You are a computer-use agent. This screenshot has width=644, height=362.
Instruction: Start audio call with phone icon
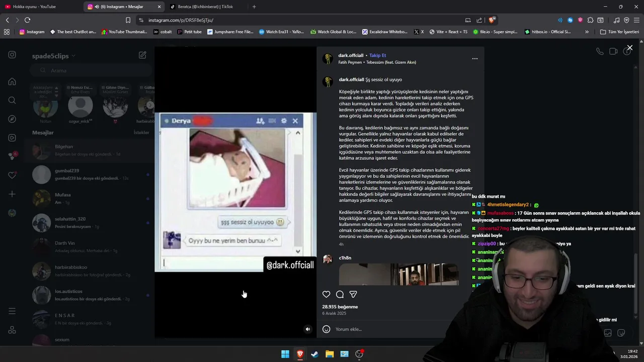[600, 51]
